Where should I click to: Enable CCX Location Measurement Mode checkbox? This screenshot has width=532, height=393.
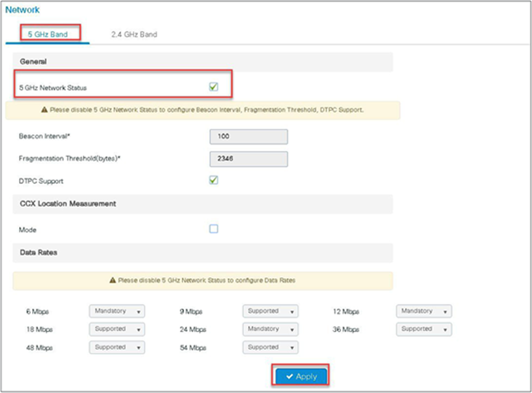(214, 229)
